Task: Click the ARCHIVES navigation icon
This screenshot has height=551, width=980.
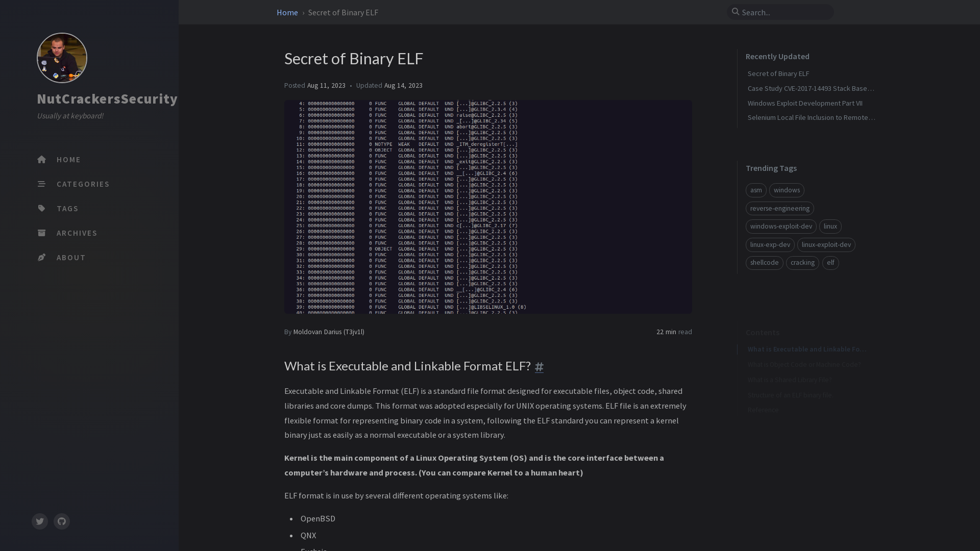Action: (x=41, y=233)
